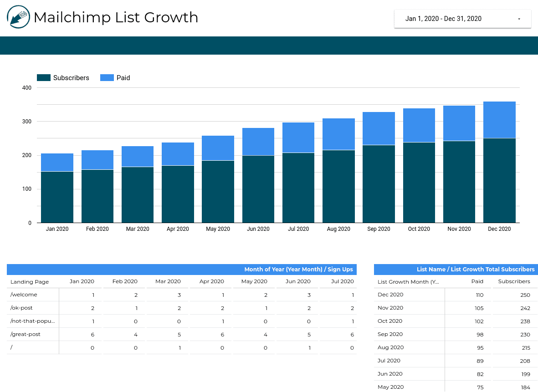Select the /great-post landing page row
This screenshot has width=538, height=392.
pos(182,334)
